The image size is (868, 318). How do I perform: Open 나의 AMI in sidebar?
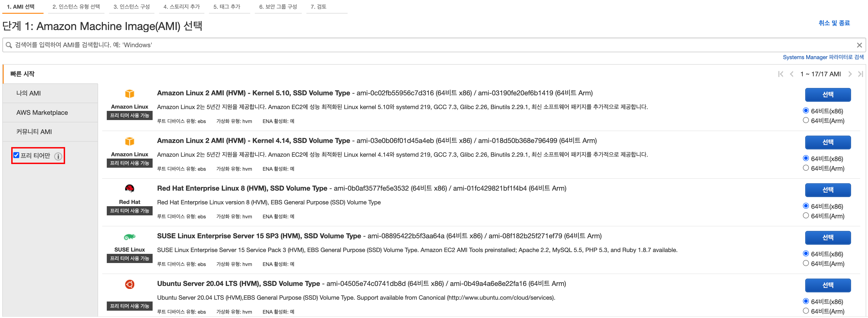pos(50,93)
